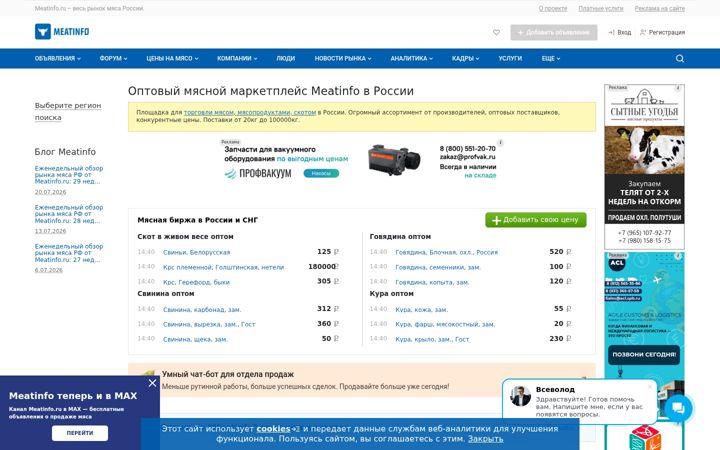
Task: Open the Регистрация link
Action: pyautogui.click(x=663, y=32)
